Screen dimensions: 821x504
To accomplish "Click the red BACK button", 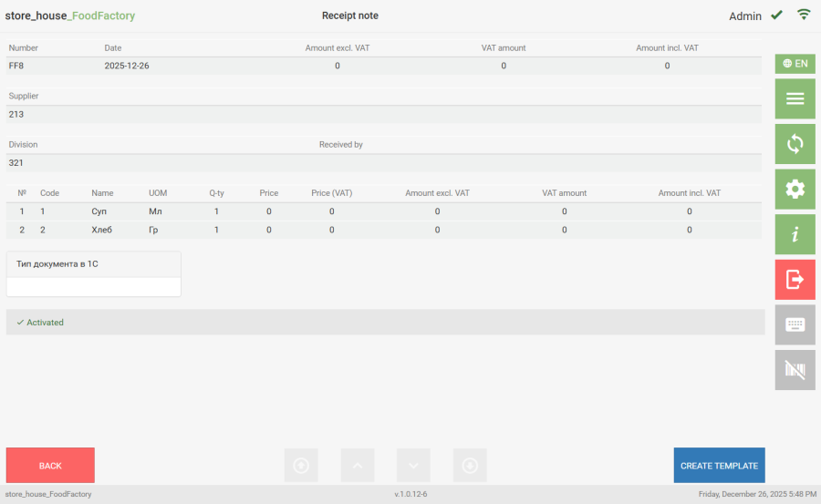I will coord(50,466).
